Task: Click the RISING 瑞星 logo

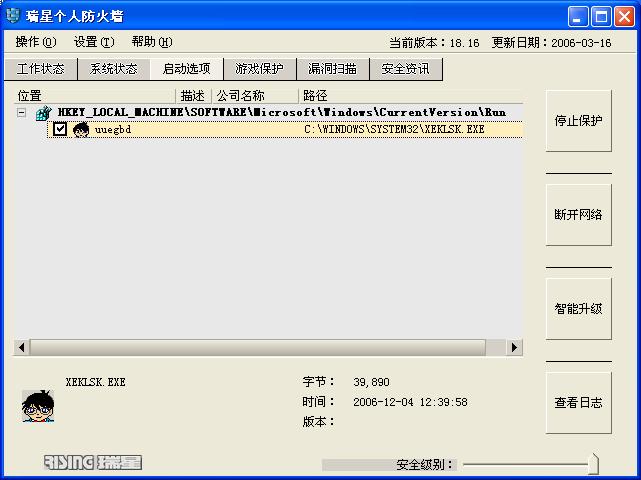Action: pyautogui.click(x=93, y=462)
